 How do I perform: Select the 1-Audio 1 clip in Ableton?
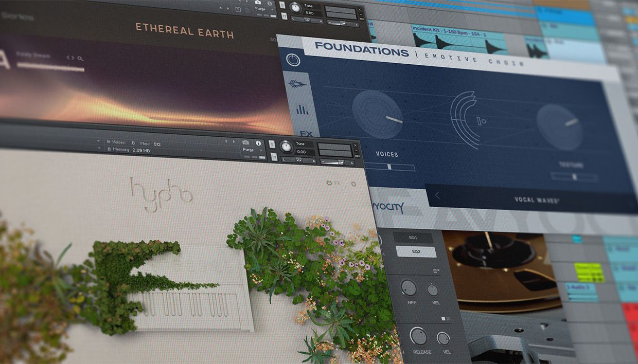(581, 292)
